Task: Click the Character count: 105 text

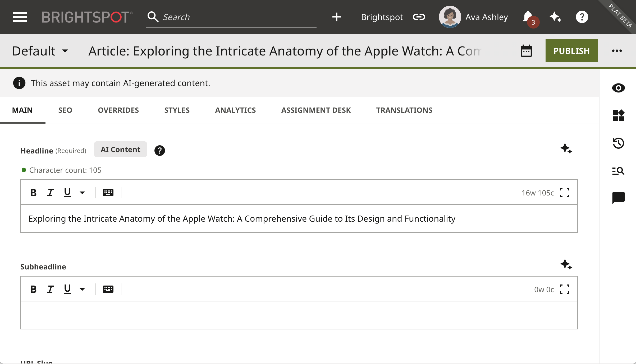Action: [x=65, y=170]
